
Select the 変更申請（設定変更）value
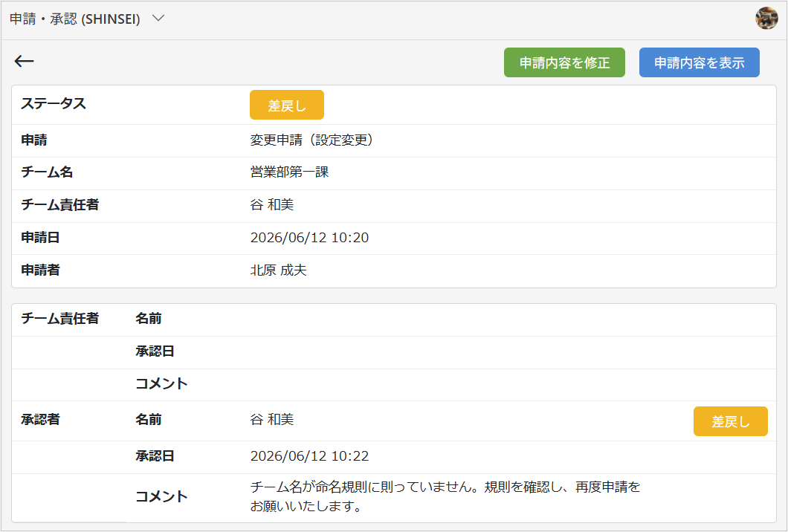[311, 140]
